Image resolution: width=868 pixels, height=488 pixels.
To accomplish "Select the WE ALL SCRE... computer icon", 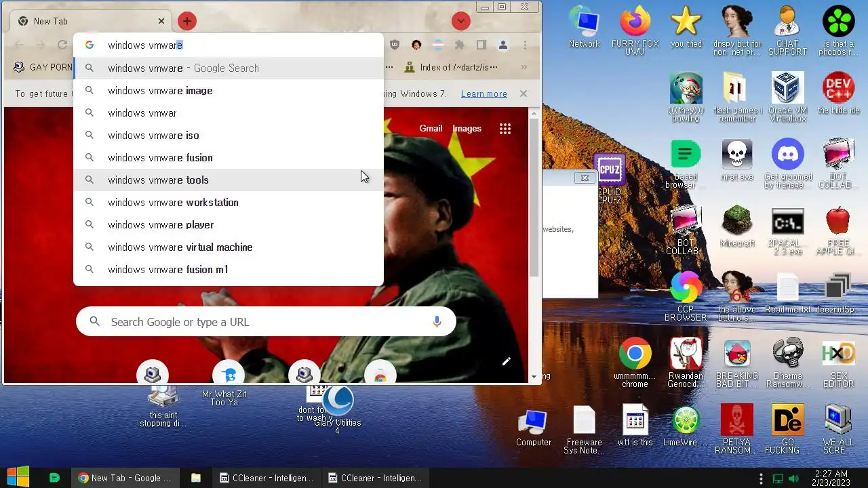I will tap(838, 430).
